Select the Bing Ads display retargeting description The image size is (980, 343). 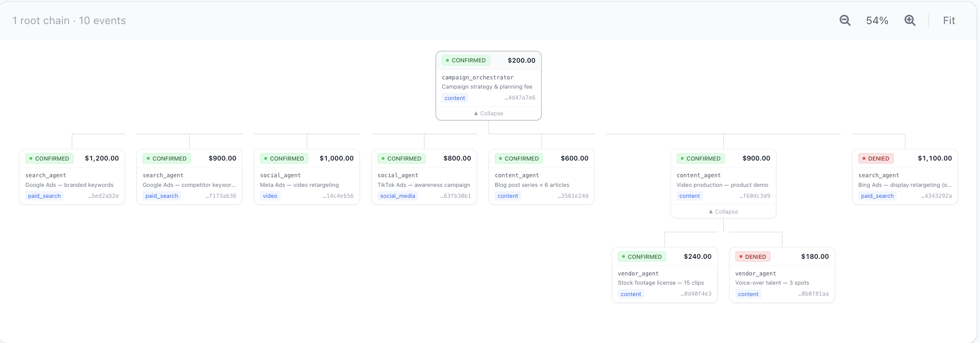[x=905, y=185]
